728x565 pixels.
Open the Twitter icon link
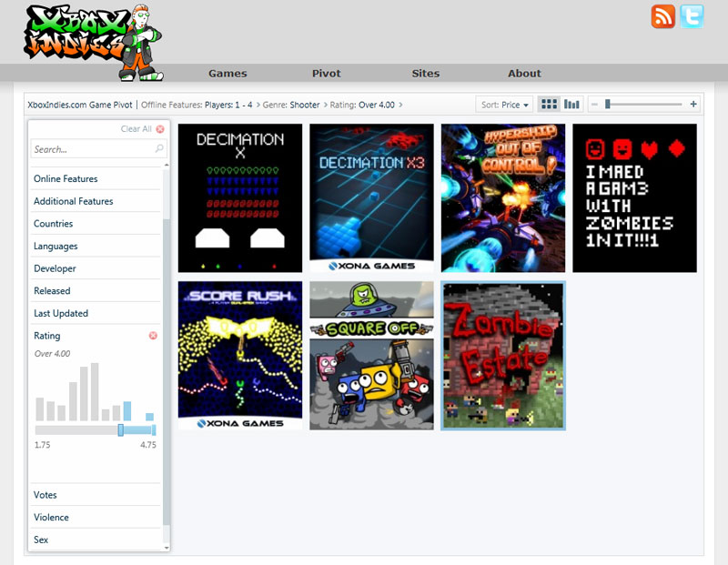tap(692, 16)
